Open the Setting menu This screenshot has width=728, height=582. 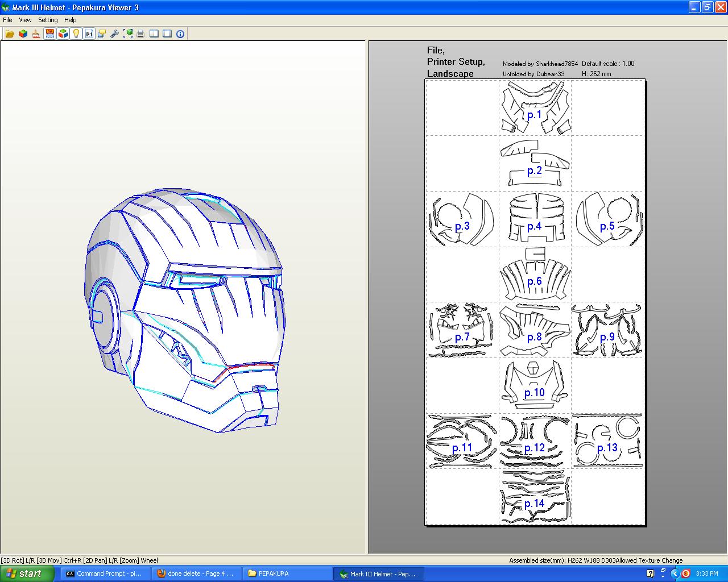[x=48, y=20]
